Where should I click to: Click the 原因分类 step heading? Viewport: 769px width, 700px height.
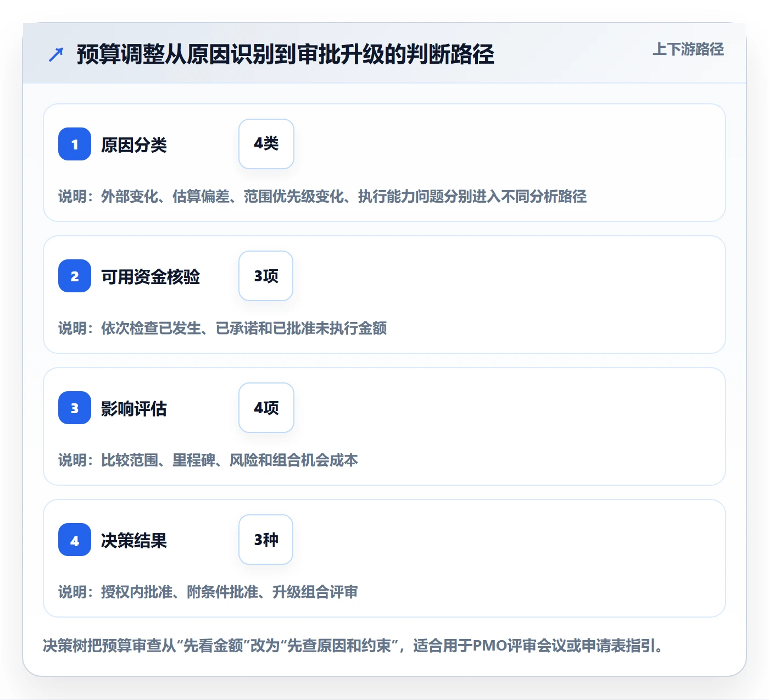(x=134, y=145)
